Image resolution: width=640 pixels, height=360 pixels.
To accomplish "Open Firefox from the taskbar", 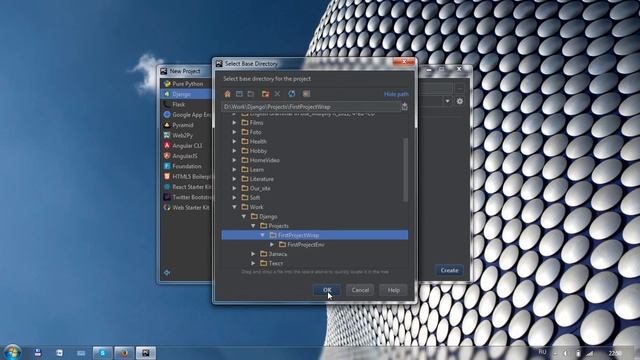I will [124, 353].
